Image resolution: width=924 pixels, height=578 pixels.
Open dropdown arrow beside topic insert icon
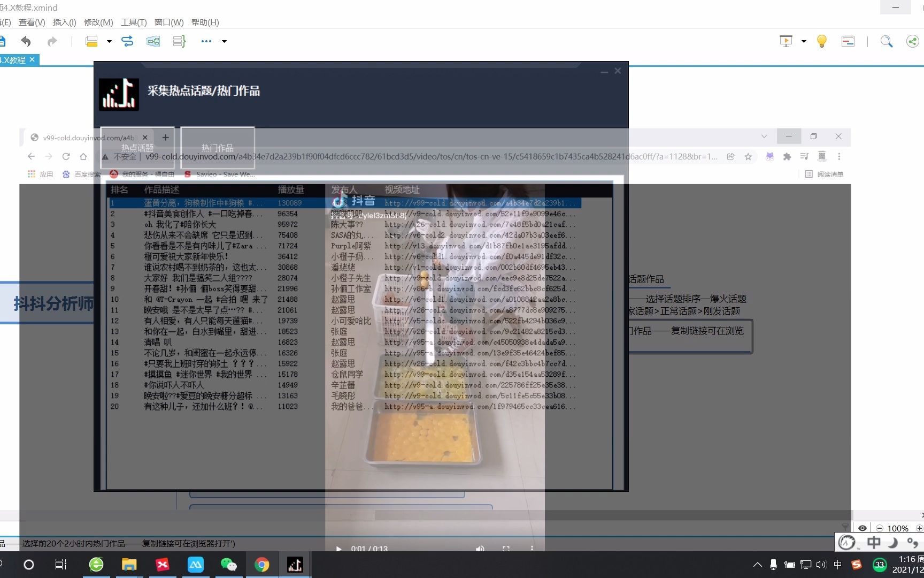point(109,41)
